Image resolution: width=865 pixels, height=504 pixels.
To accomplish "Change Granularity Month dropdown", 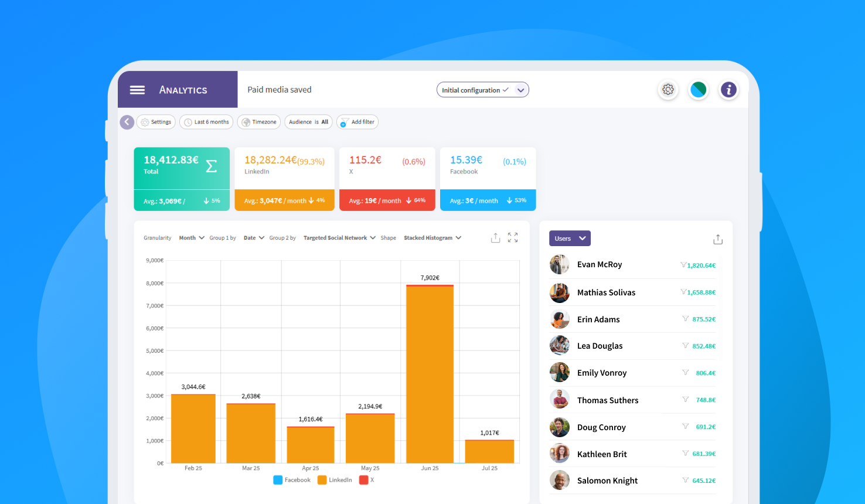I will [192, 238].
